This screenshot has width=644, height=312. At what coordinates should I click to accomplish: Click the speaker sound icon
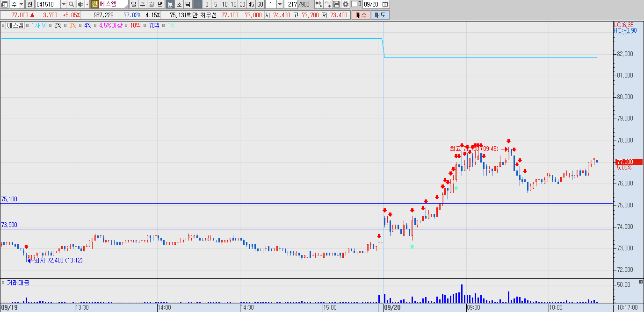(x=80, y=4)
